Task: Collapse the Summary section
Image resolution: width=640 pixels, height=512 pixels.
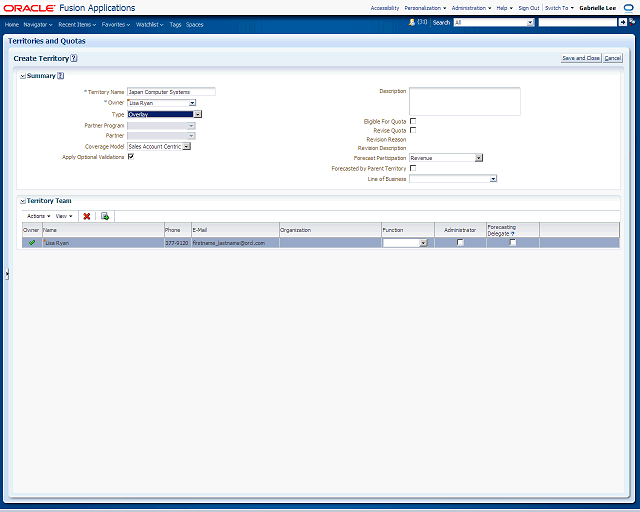Action: 23,76
